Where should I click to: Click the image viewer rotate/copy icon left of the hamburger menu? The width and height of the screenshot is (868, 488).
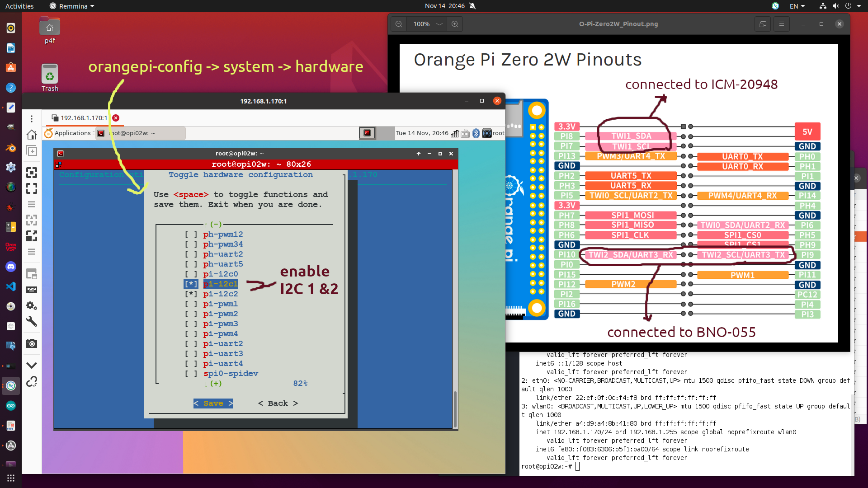point(763,24)
